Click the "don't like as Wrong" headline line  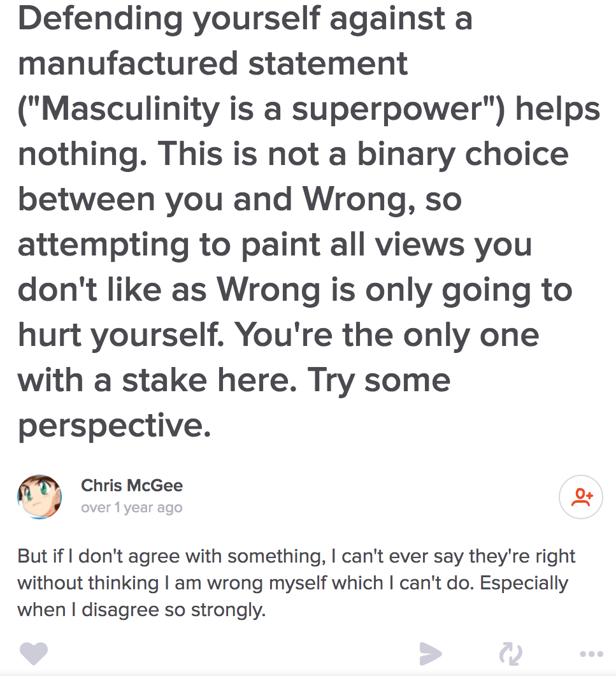[295, 290]
